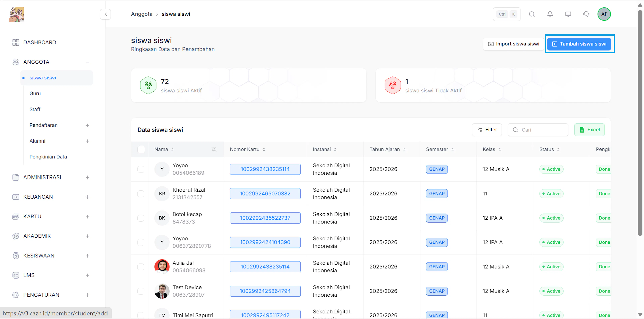644x319 pixels.
Task: Open the headset support icon
Action: pyautogui.click(x=586, y=14)
